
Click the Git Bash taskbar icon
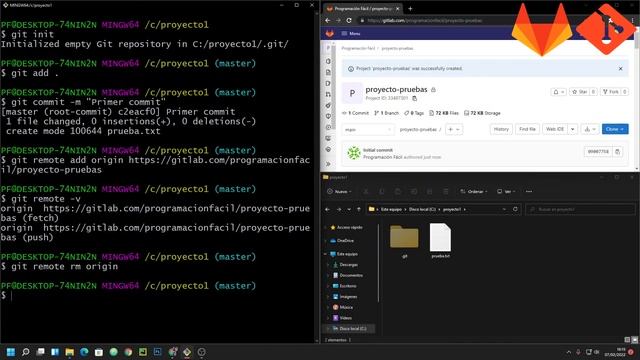tap(187, 352)
